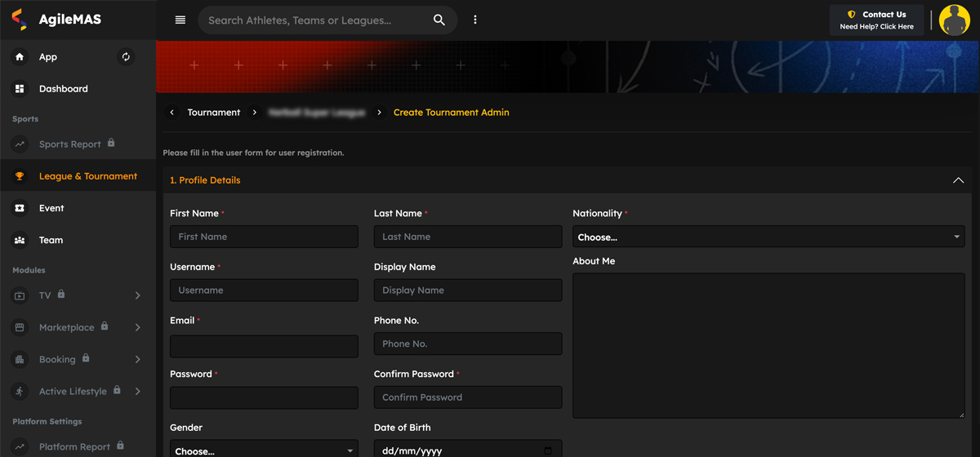This screenshot has height=457, width=980.
Task: Click the Contact Us shield icon
Action: tap(852, 15)
